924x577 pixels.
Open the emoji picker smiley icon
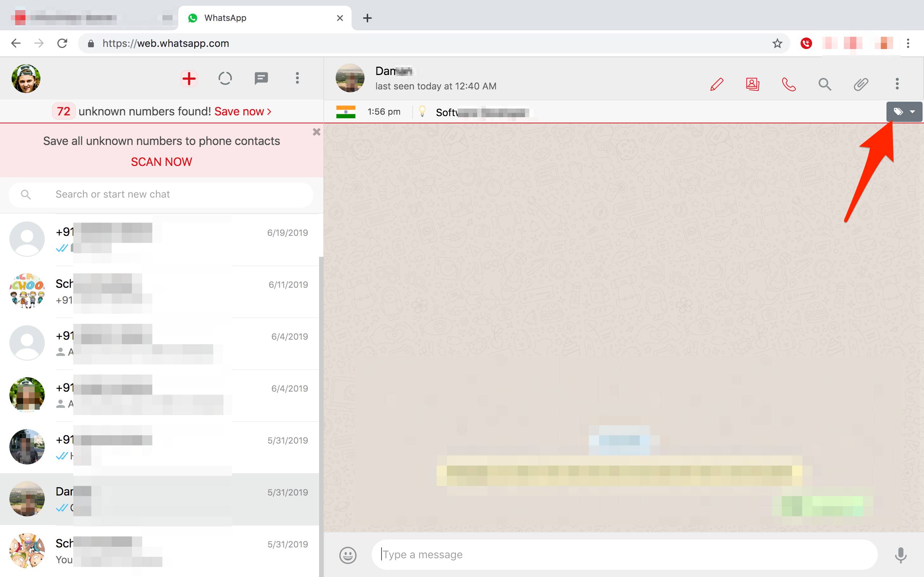[x=348, y=555]
